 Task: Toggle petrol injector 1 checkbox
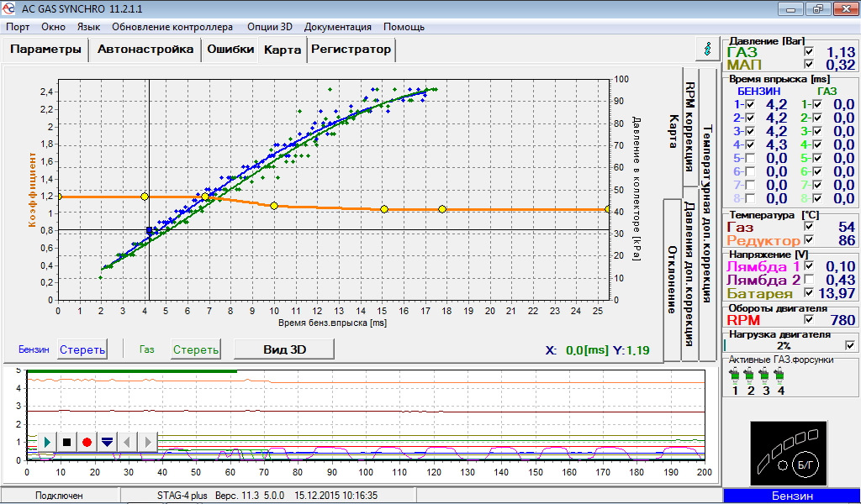[x=750, y=104]
